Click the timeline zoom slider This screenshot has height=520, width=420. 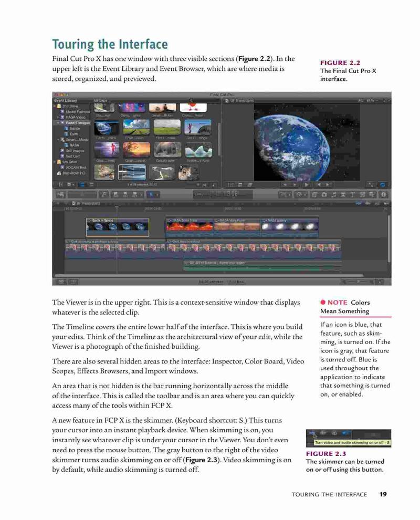pos(359,282)
